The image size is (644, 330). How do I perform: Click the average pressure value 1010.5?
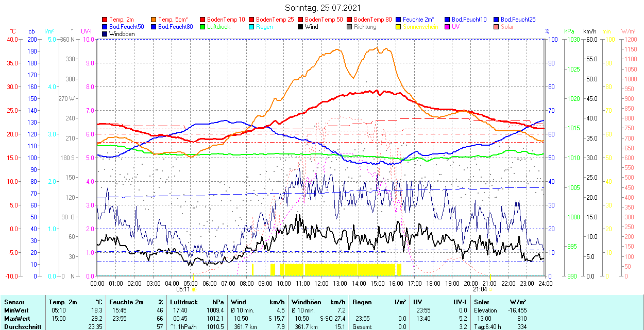click(x=214, y=326)
